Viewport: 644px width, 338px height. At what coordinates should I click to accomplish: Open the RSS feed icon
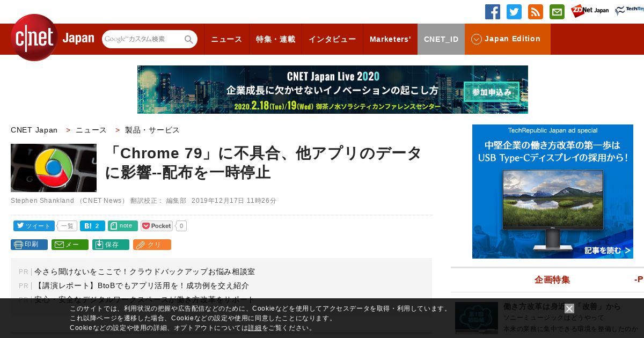tap(536, 12)
